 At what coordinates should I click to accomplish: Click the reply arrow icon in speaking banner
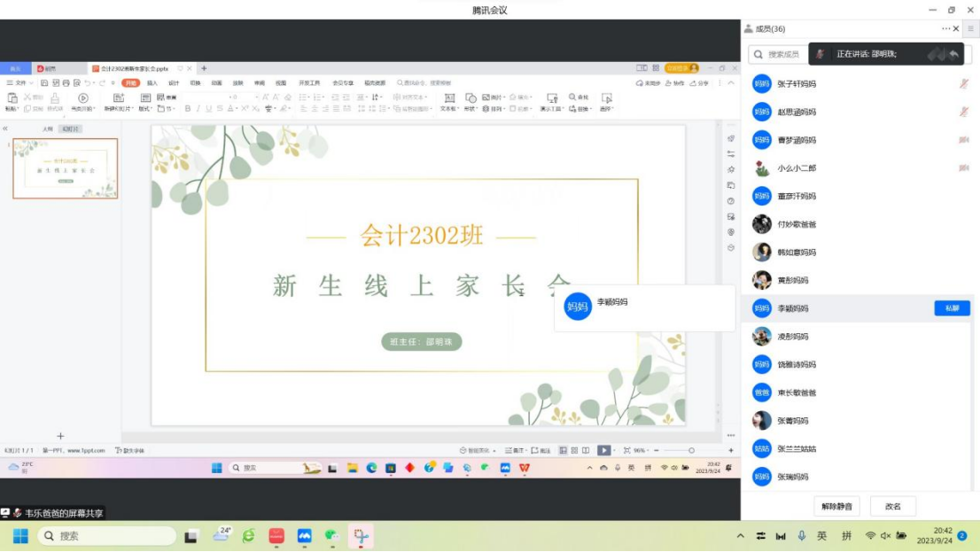[x=953, y=54]
